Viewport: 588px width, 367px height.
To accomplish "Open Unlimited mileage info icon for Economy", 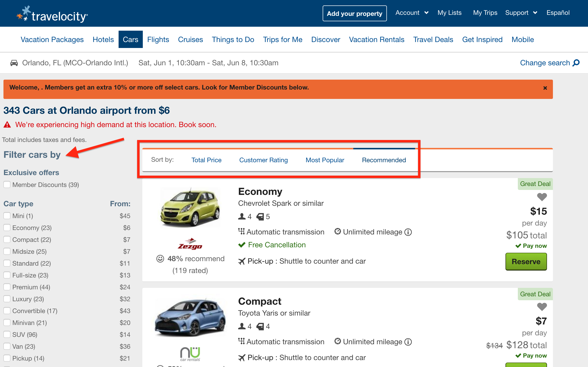I will point(408,232).
